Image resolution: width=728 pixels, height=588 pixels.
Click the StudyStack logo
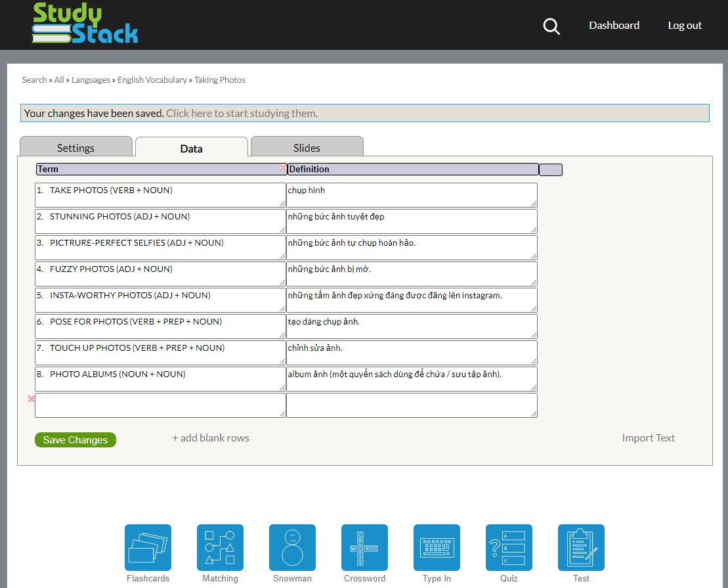(85, 25)
